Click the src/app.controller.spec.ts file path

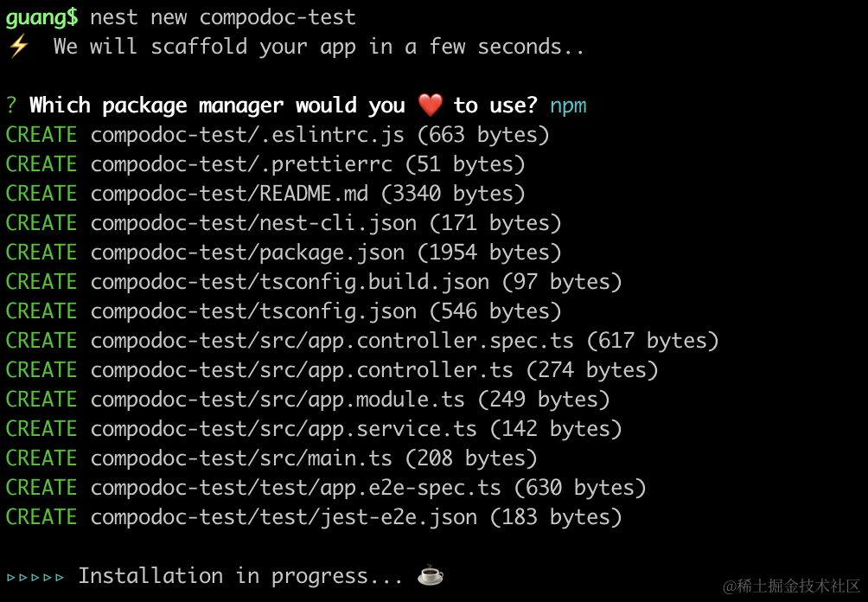332,341
